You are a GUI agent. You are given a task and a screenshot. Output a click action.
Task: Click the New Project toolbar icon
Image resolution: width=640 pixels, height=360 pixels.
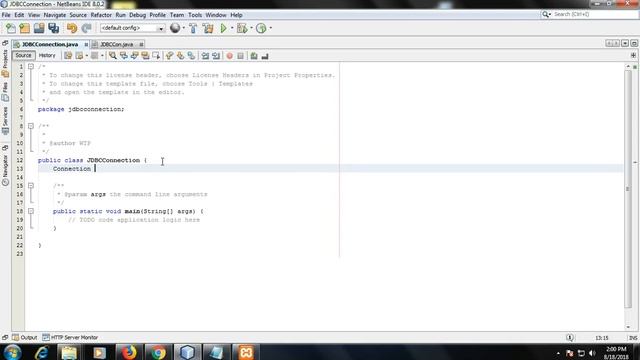coord(24,28)
